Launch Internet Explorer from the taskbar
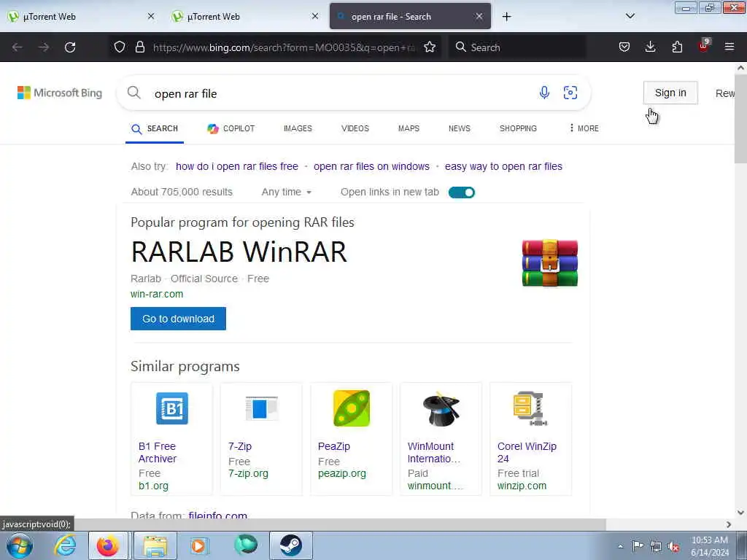Screen dimensions: 747x560 click(x=65, y=545)
